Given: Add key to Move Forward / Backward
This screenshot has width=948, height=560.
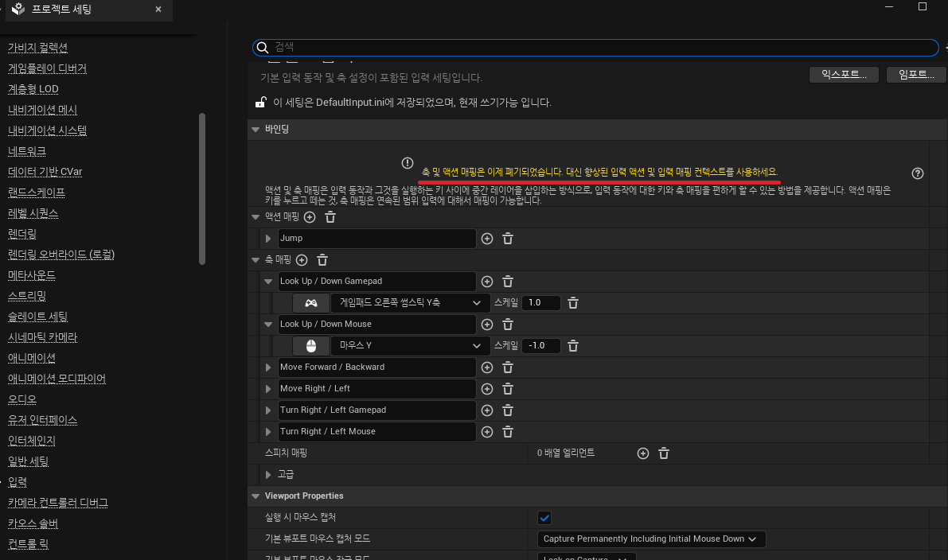Looking at the screenshot, I should pos(486,367).
